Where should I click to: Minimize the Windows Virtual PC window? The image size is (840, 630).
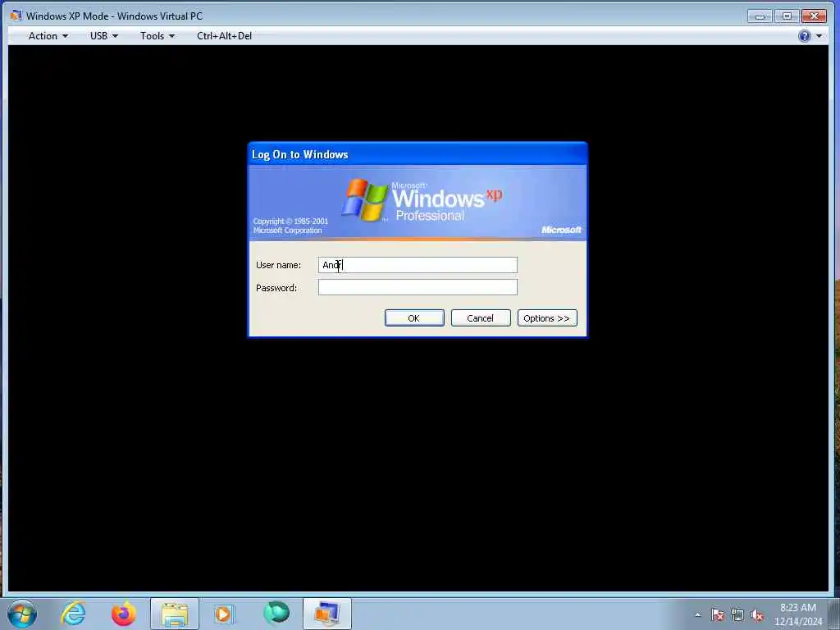[760, 16]
